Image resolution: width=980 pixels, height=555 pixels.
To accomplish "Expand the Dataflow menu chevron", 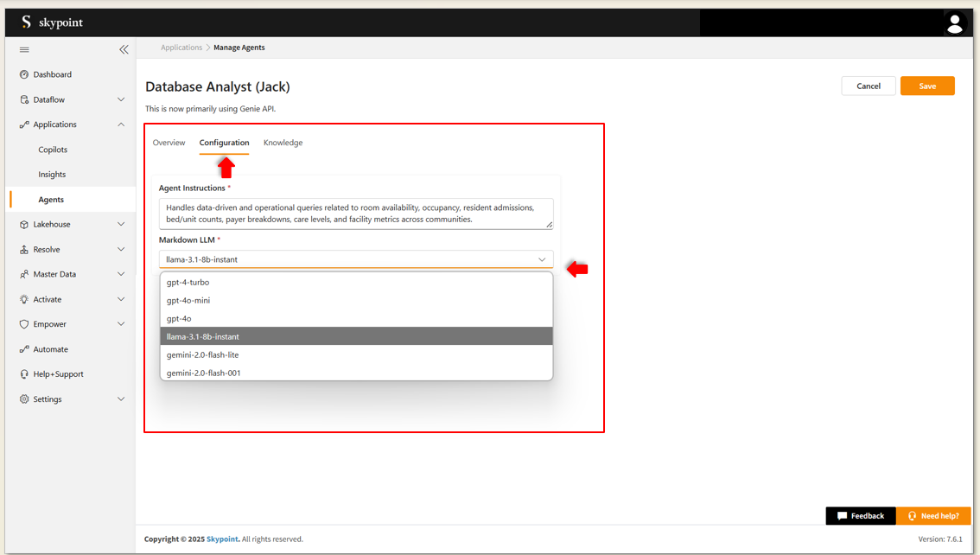I will [121, 99].
